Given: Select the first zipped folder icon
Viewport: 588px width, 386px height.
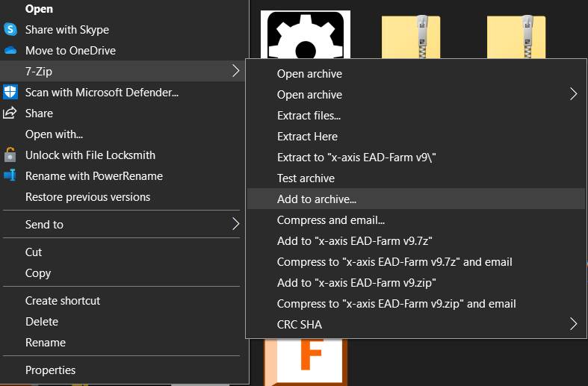Looking at the screenshot, I should tap(411, 37).
